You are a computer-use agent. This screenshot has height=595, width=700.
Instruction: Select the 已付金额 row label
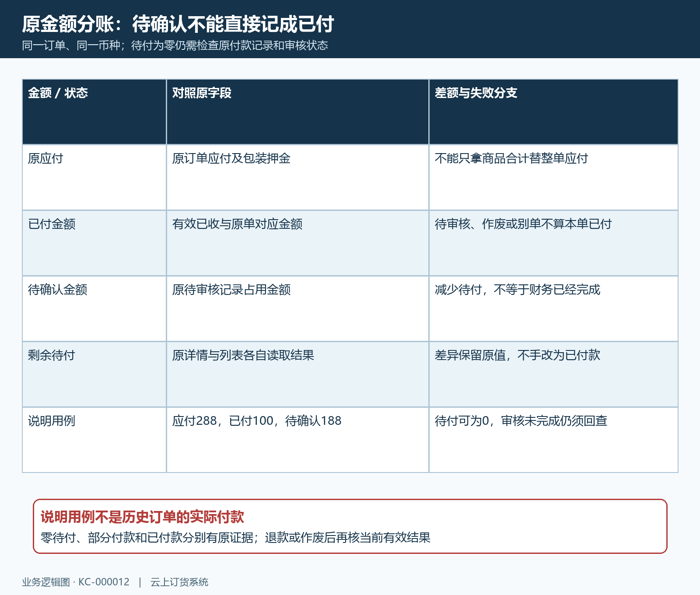coord(52,224)
